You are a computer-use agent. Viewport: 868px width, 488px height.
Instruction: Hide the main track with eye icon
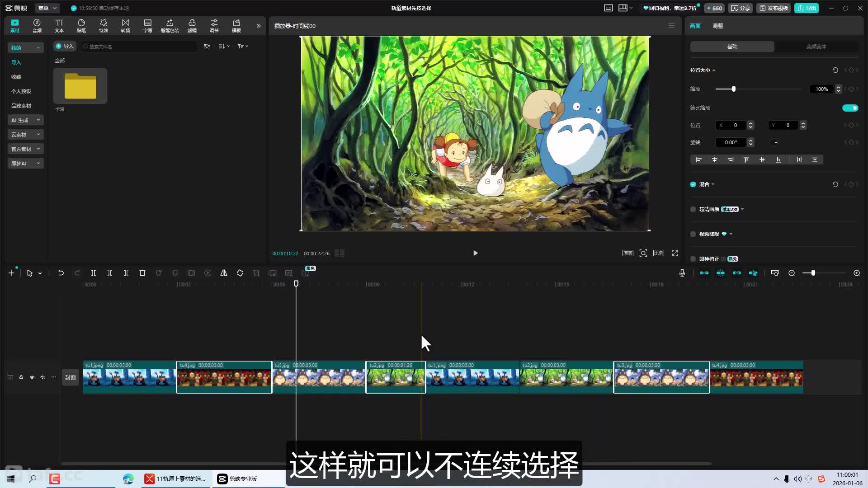point(32,377)
